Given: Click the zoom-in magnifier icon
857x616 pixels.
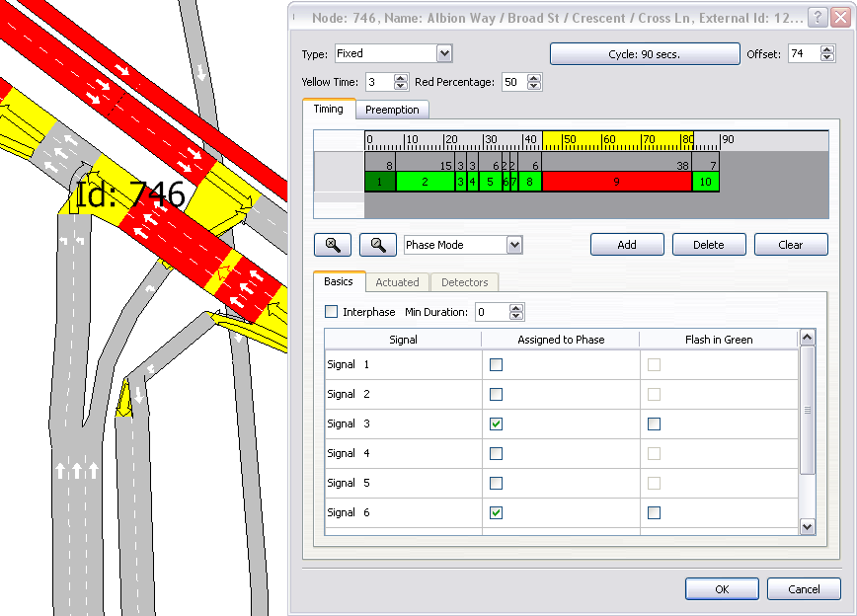Looking at the screenshot, I should [333, 244].
